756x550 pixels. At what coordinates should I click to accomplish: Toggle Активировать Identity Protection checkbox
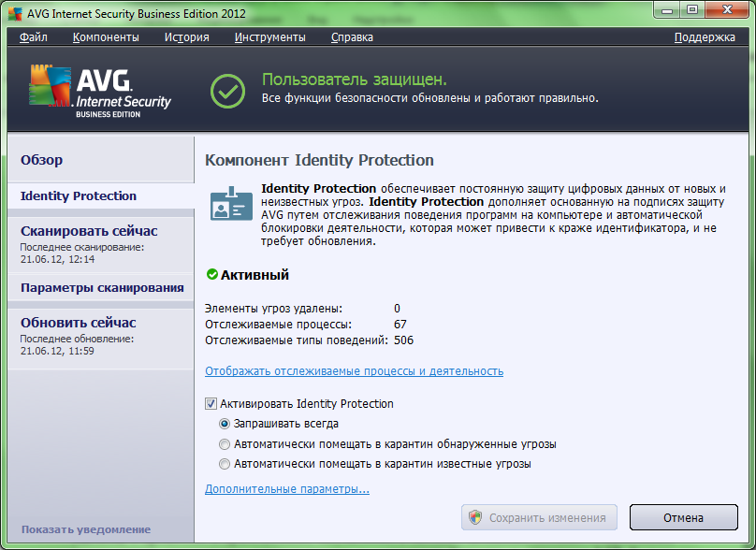(211, 403)
